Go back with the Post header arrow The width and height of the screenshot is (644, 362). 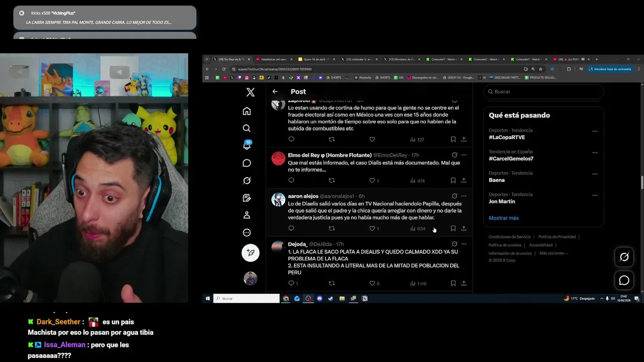275,92
